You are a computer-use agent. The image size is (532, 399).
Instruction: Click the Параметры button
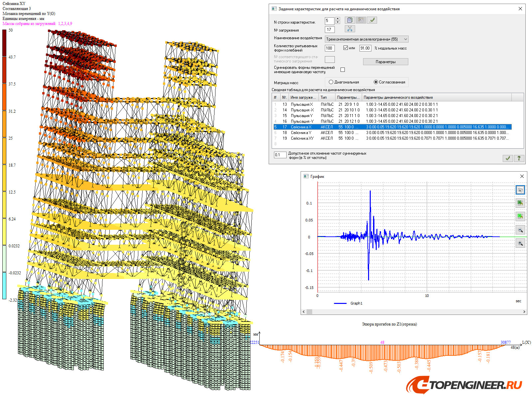coord(385,62)
